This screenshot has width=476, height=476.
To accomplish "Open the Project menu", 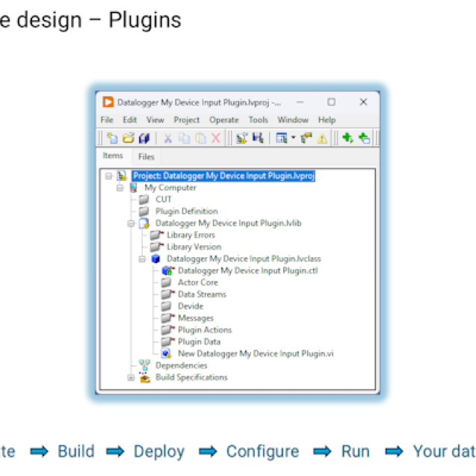I will (186, 120).
